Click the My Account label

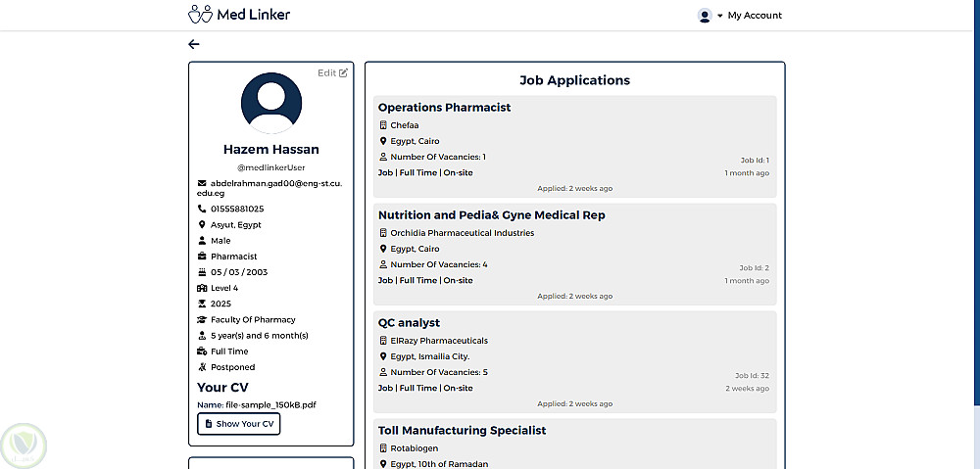pos(755,16)
